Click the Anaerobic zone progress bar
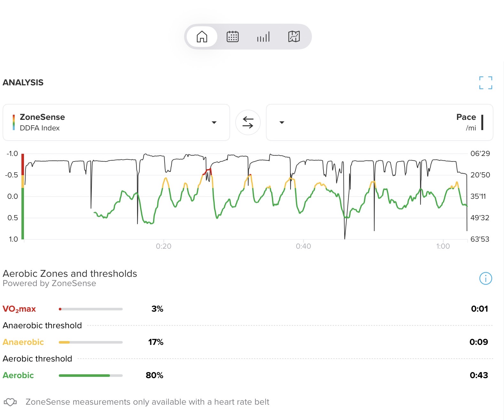This screenshot has height=420, width=504. (90, 342)
